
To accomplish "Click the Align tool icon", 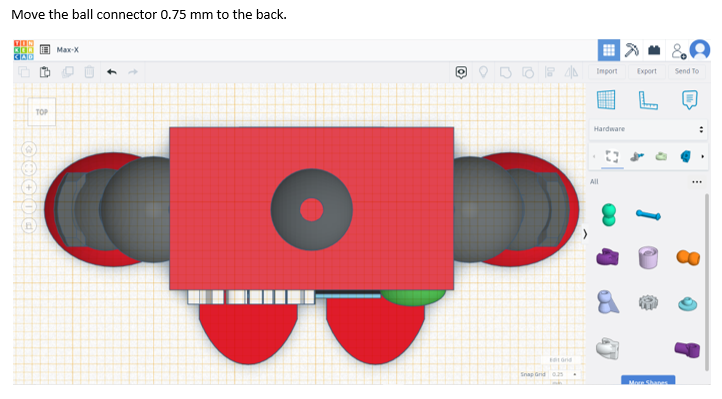I will pos(550,72).
